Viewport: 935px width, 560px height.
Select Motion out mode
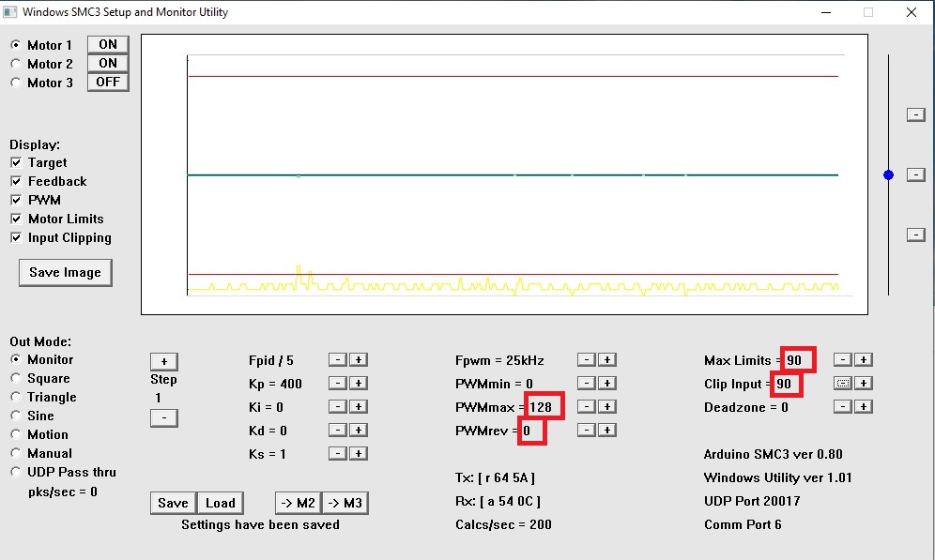pos(16,434)
